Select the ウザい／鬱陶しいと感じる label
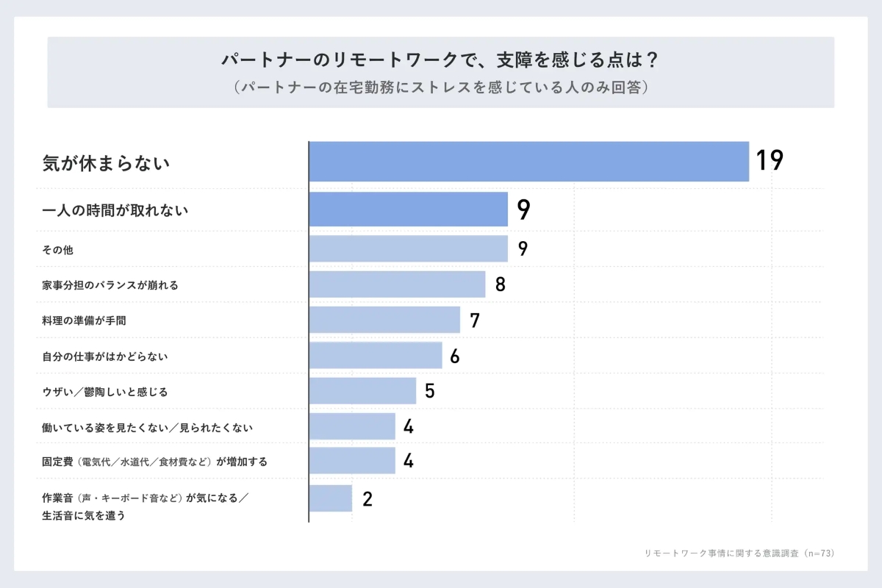Image resolution: width=882 pixels, height=588 pixels. tap(105, 392)
